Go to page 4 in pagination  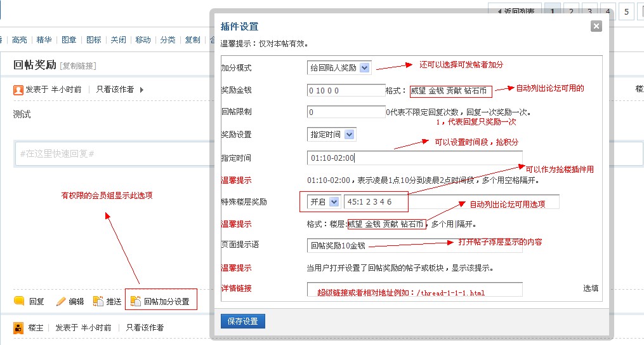pos(608,11)
